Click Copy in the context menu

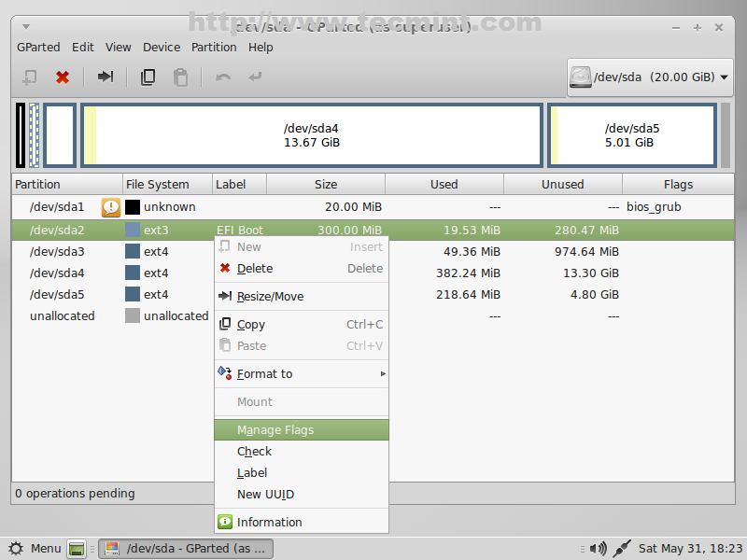pos(302,324)
